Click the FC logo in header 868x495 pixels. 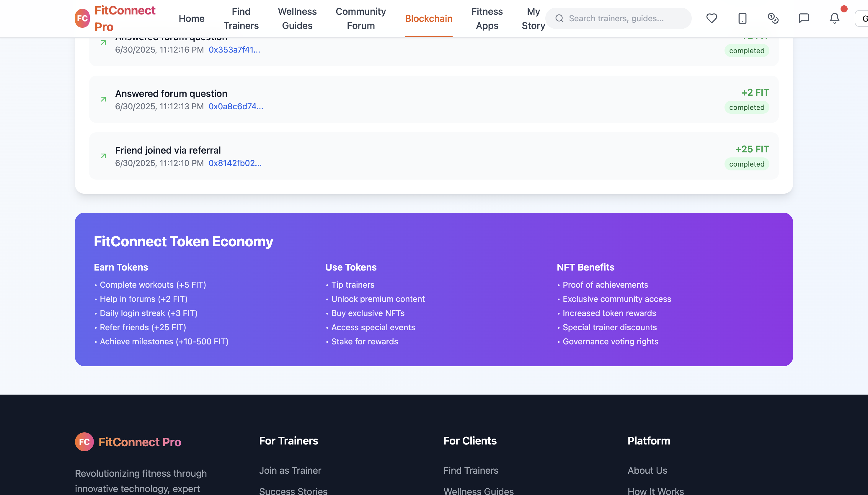[82, 18]
